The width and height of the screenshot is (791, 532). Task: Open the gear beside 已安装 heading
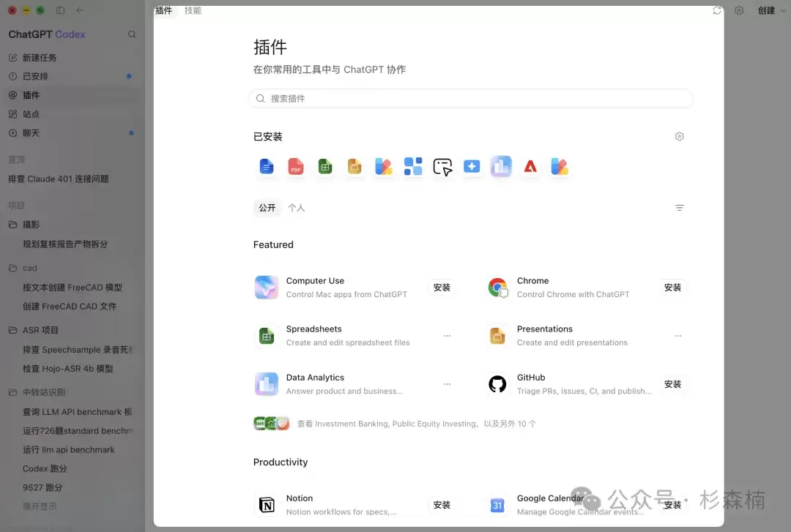679,137
